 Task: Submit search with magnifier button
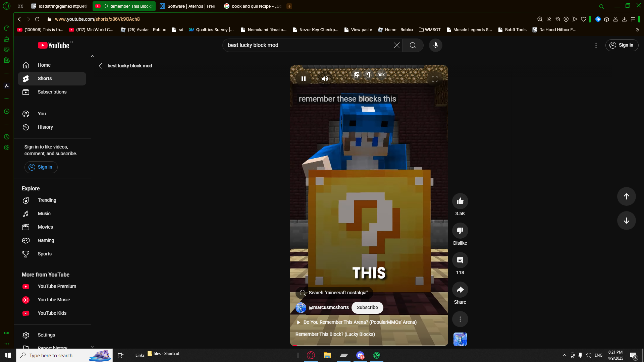coord(413,45)
